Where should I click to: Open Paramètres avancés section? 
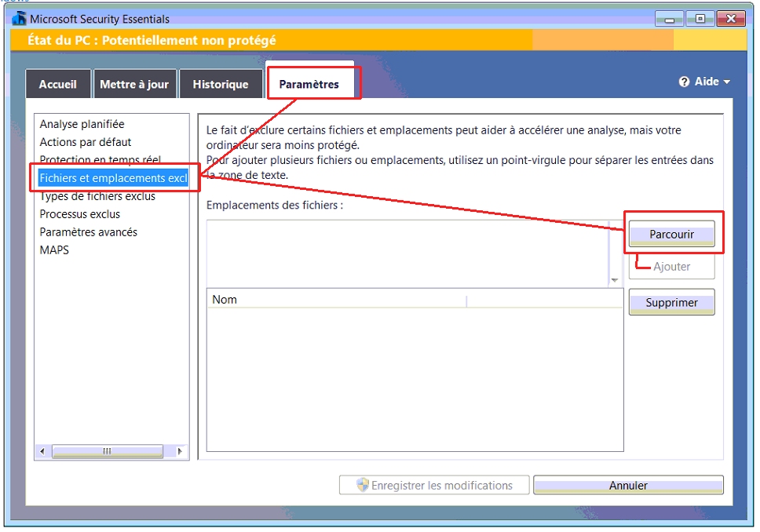(88, 232)
